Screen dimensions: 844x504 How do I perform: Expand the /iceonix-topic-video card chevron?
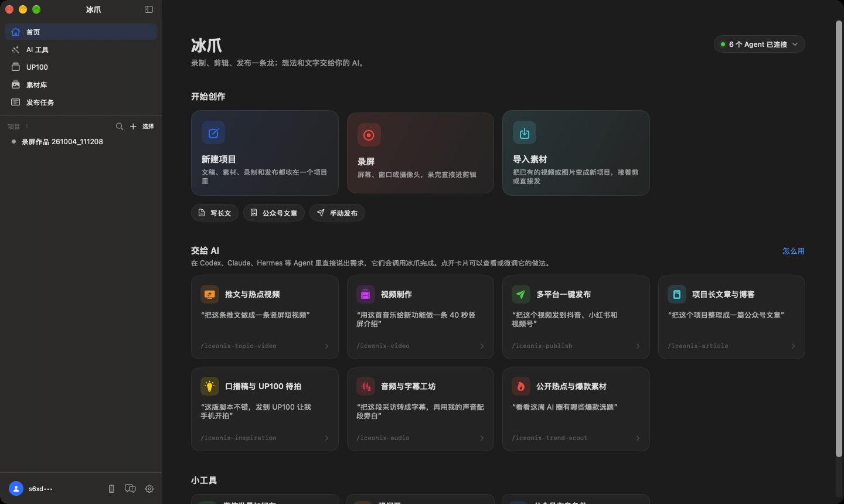[x=326, y=346]
